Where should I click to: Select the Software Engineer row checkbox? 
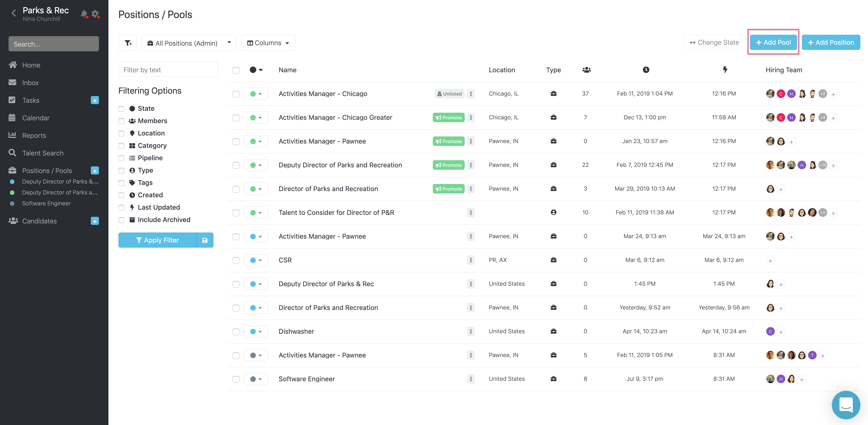pos(236,379)
